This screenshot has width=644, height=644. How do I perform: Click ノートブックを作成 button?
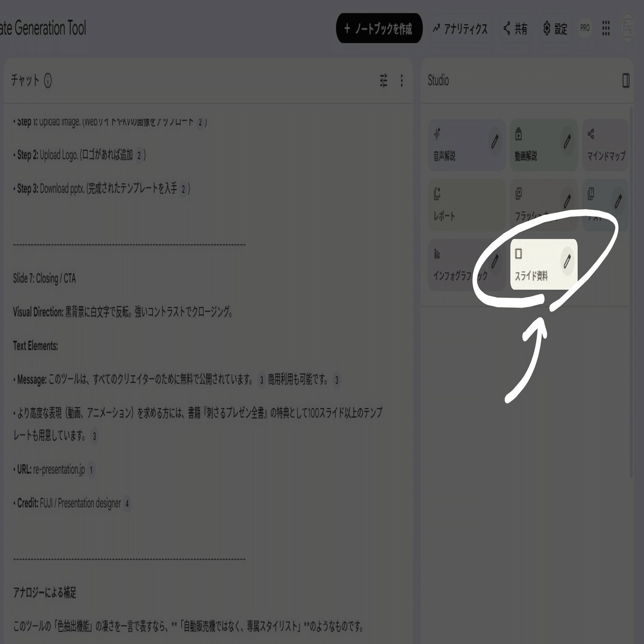pos(379,28)
